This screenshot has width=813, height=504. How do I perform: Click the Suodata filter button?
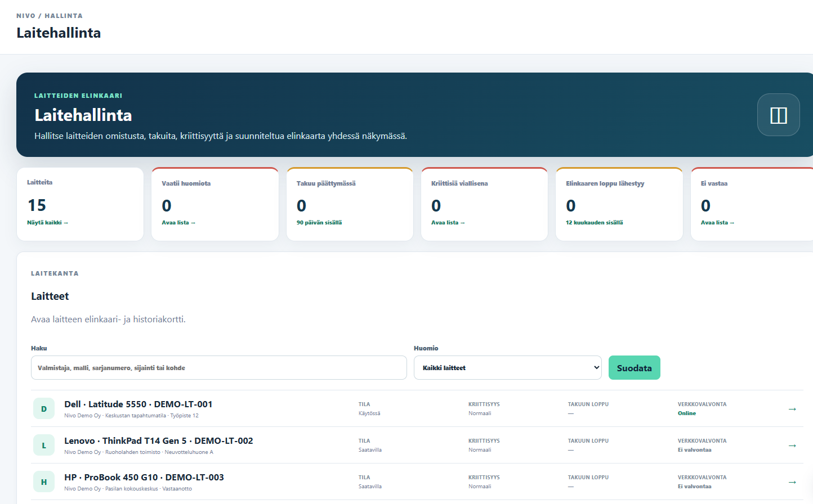634,368
